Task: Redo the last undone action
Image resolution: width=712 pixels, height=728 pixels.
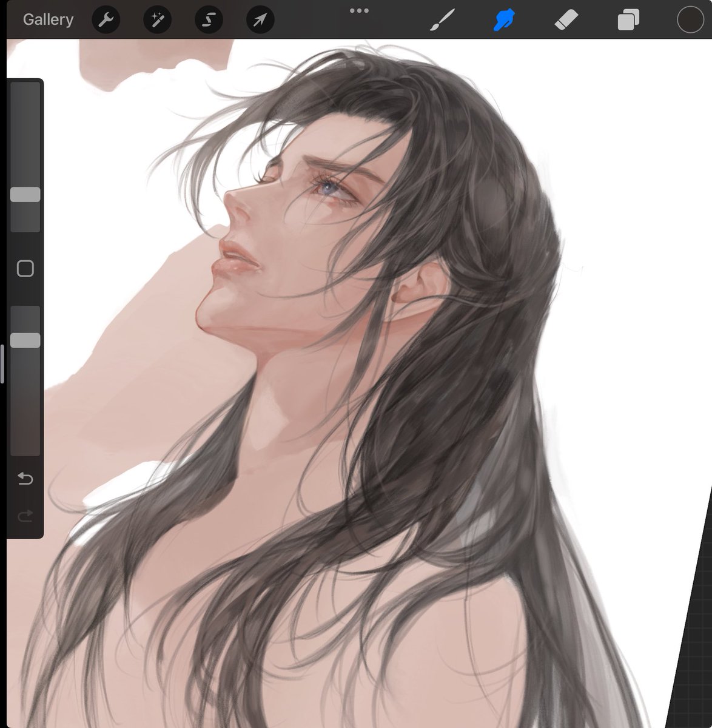Action: 25,516
